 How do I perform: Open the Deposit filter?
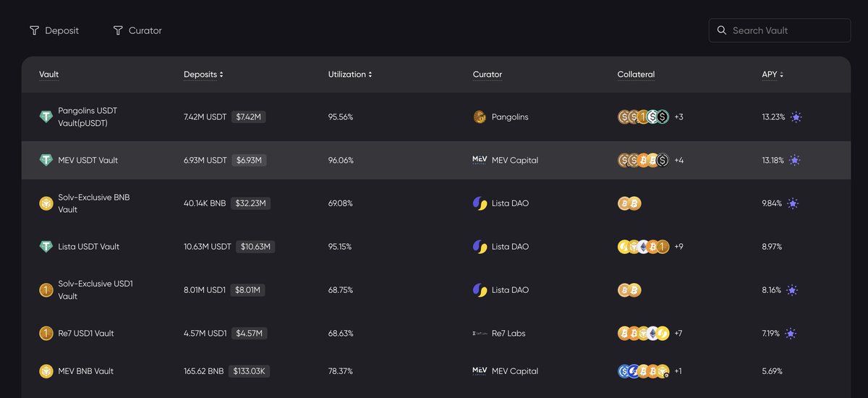tap(54, 30)
